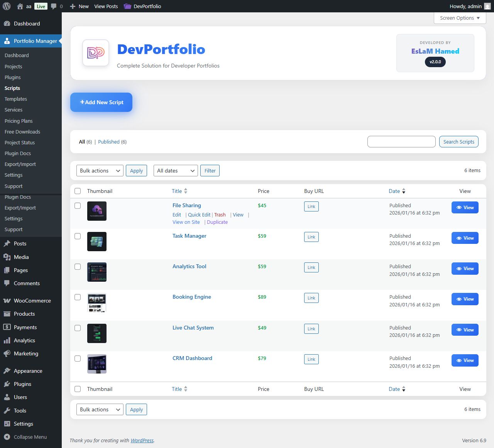Tick the select-all checkbox in table footer
Image resolution: width=494 pixels, height=448 pixels.
click(78, 389)
